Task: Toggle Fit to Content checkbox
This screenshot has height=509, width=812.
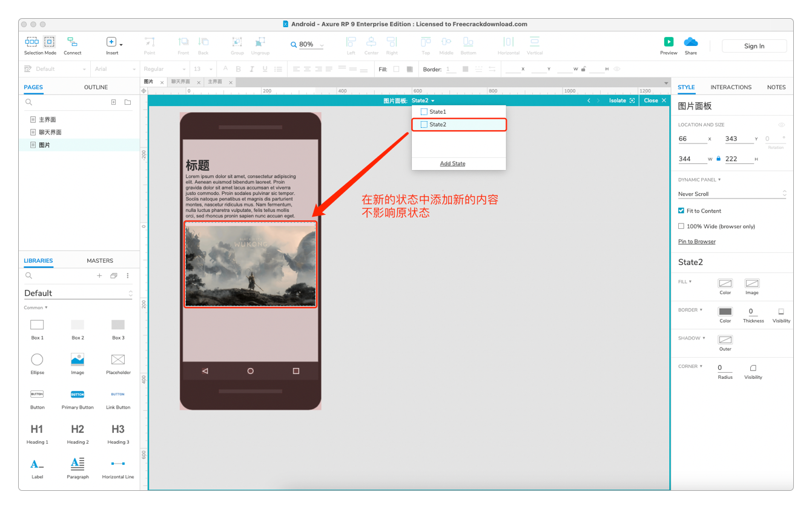Action: tap(681, 211)
